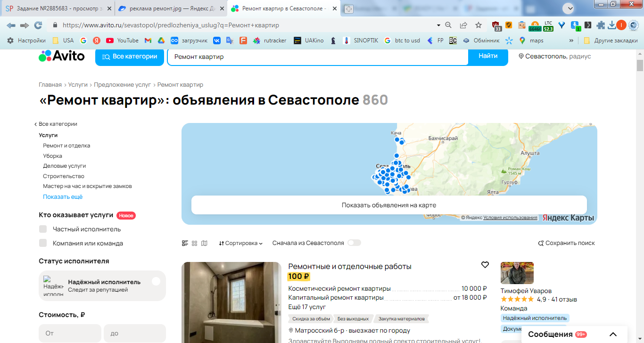This screenshot has height=343, width=644.
Task: Click the browser address bar URL
Action: click(171, 25)
